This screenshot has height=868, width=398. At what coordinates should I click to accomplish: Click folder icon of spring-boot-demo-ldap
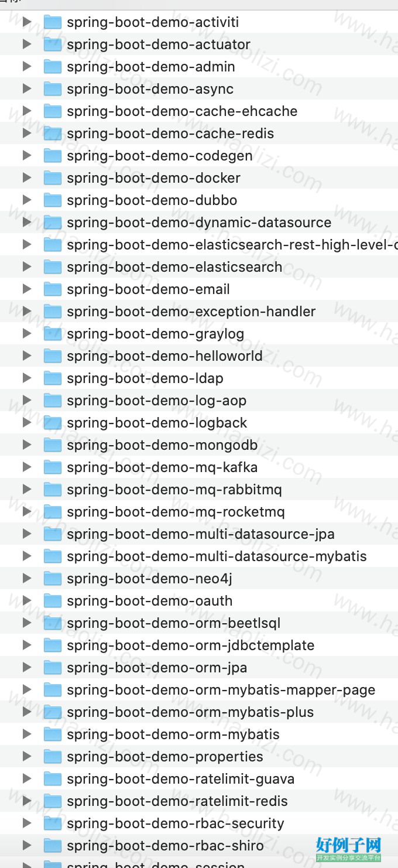[53, 378]
